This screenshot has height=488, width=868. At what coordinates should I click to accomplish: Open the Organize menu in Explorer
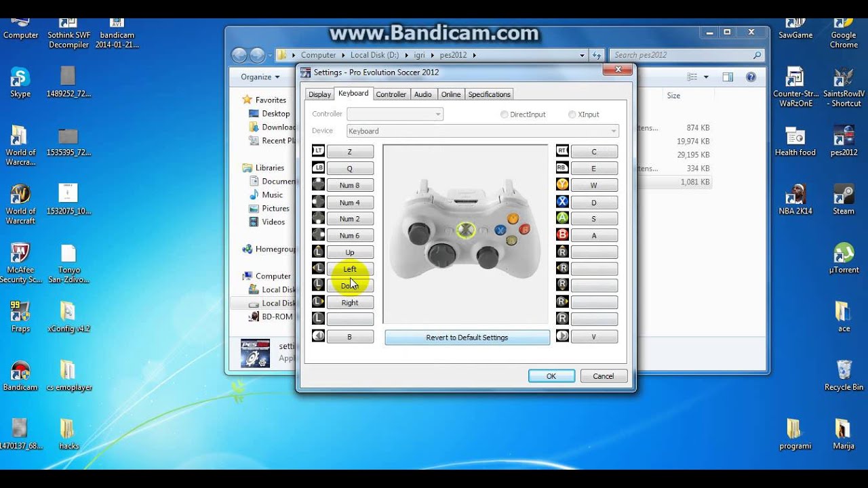click(x=260, y=77)
